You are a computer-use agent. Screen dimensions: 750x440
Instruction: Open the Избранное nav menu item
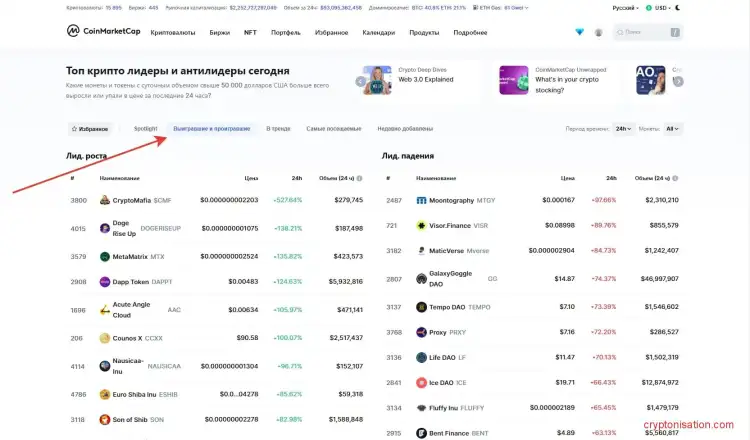click(331, 33)
